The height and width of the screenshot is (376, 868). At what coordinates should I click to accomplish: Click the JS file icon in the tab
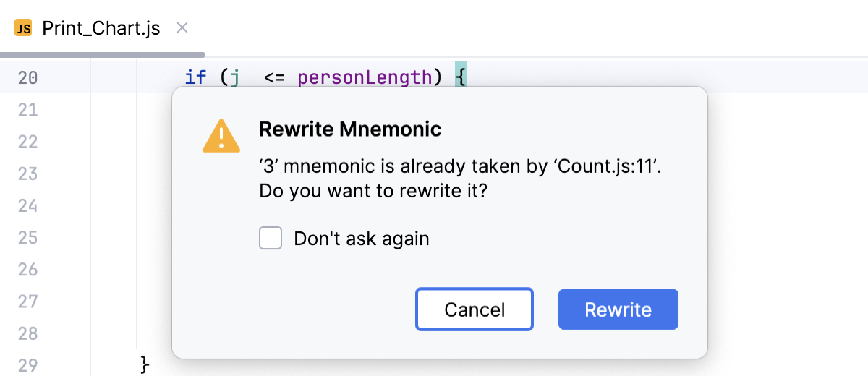23,29
